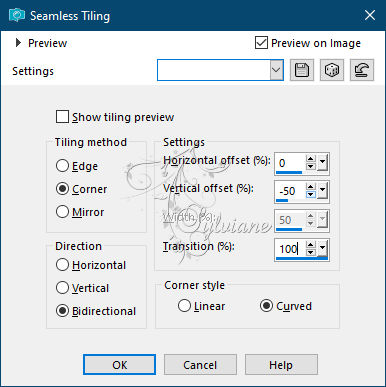Click the Cancel button
386x387 pixels.
point(200,365)
